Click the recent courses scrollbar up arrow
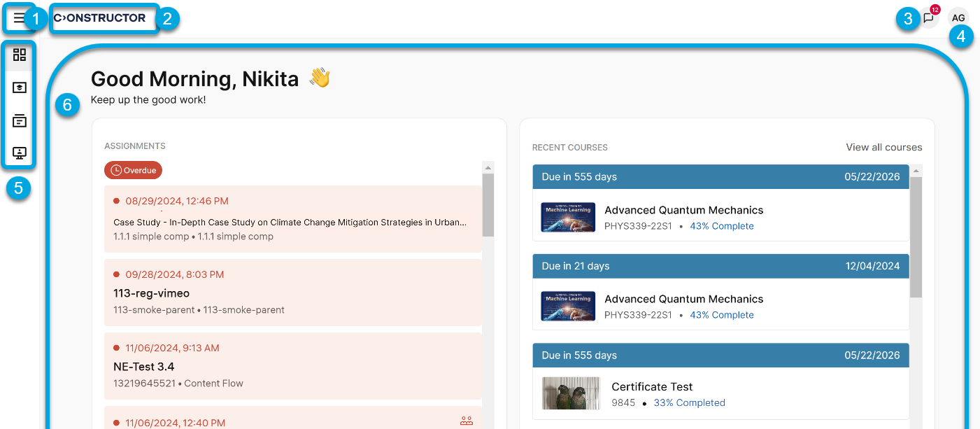Viewport: 980px width, 429px height. [916, 171]
